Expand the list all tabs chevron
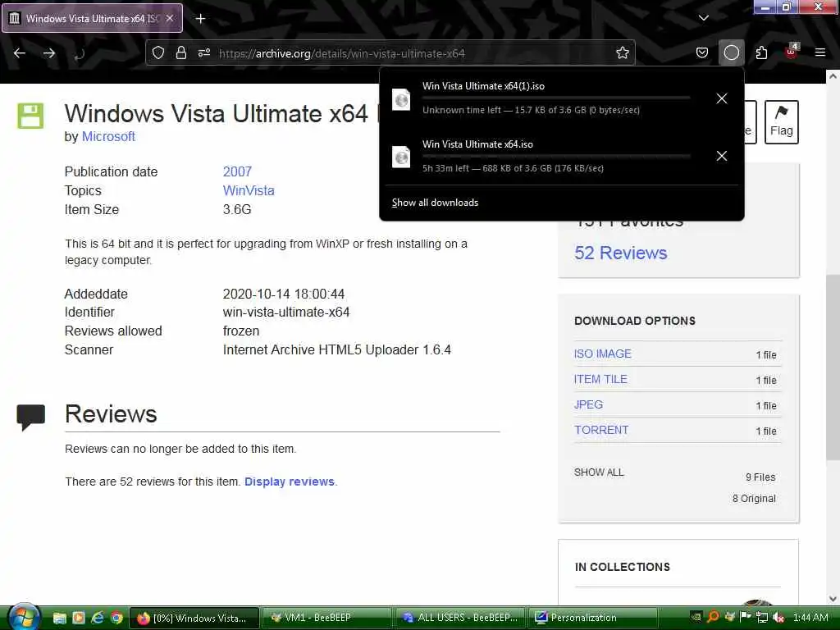 point(703,18)
